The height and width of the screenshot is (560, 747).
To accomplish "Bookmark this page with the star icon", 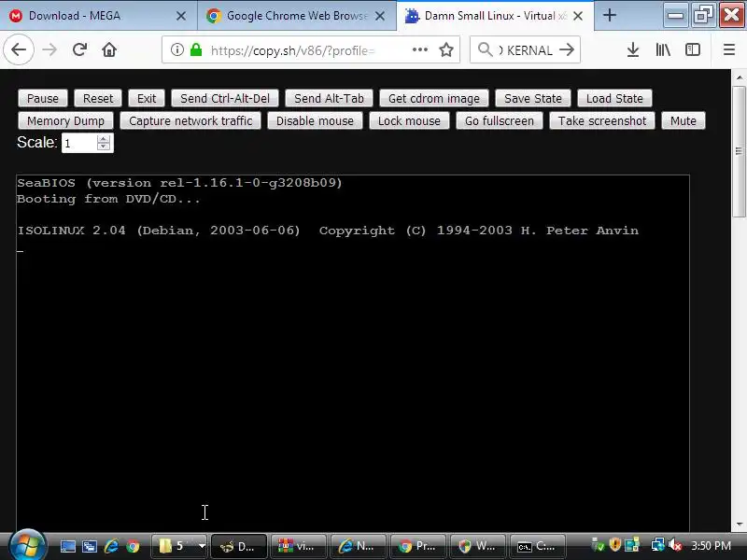I will pos(446,49).
